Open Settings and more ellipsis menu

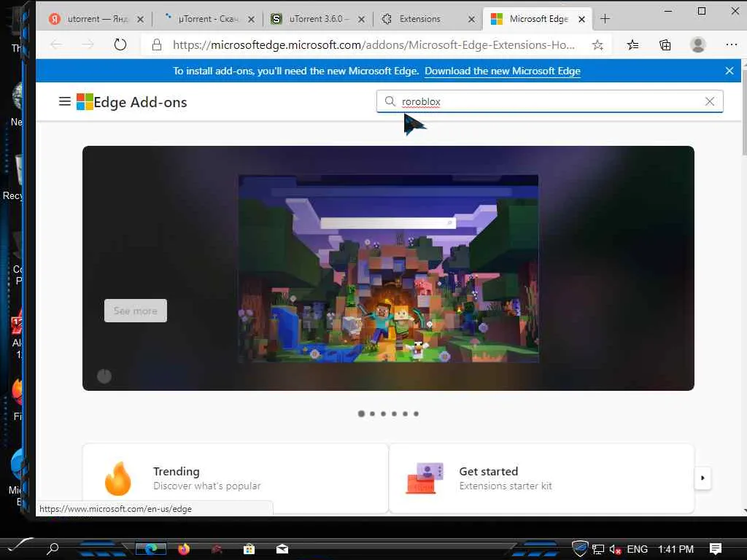coord(731,44)
